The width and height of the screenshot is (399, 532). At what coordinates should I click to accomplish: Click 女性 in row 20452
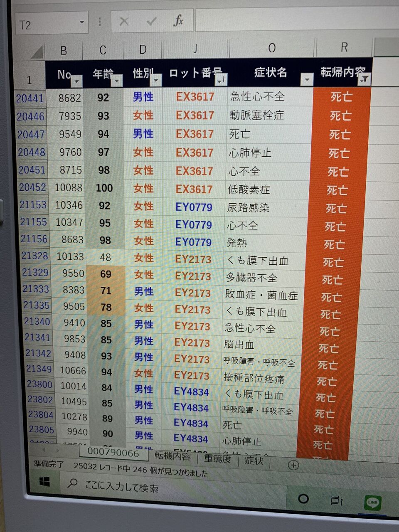click(x=144, y=189)
